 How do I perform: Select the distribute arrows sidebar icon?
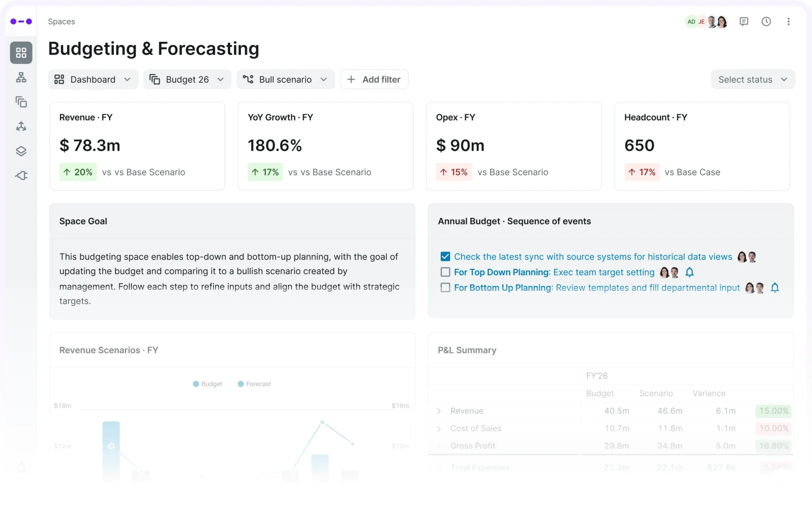[21, 126]
